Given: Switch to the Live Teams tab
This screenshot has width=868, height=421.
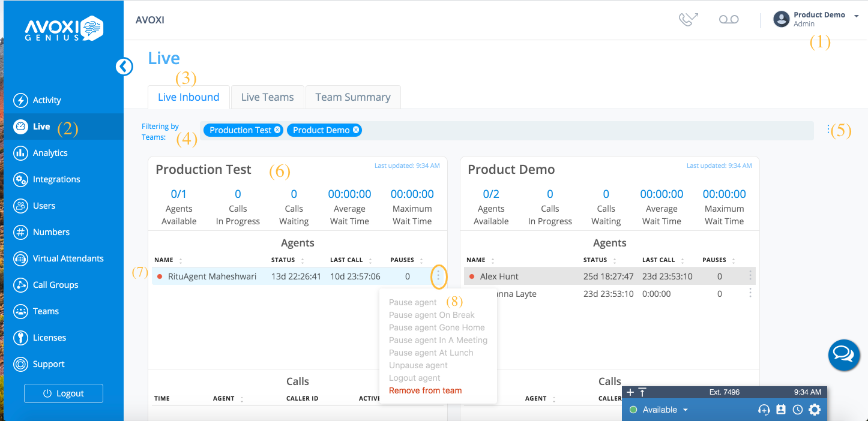Looking at the screenshot, I should (267, 97).
